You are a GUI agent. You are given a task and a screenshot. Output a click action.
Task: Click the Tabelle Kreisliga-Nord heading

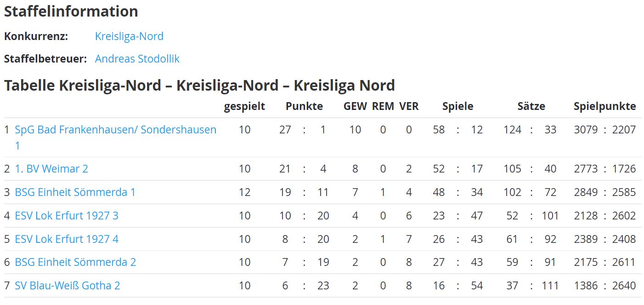pyautogui.click(x=199, y=85)
